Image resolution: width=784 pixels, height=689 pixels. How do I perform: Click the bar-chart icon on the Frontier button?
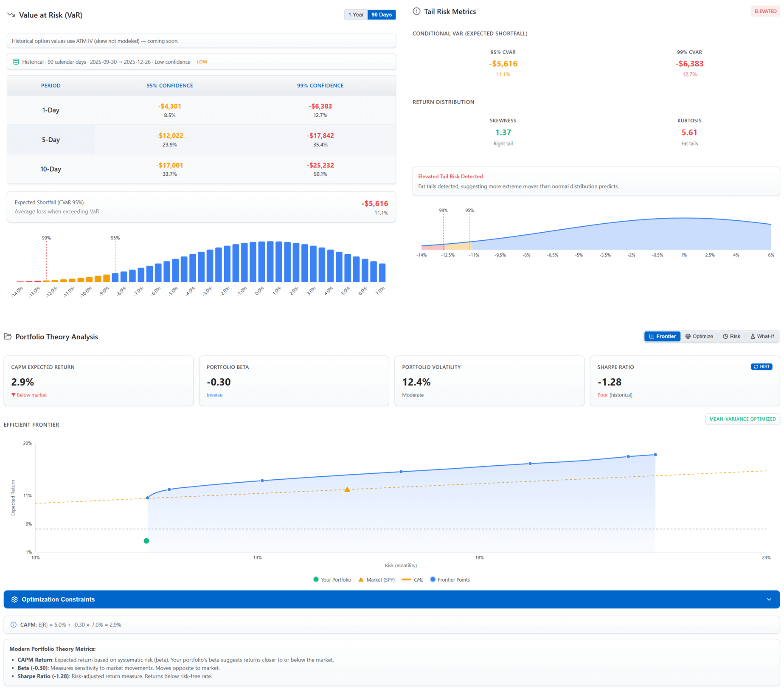click(651, 336)
